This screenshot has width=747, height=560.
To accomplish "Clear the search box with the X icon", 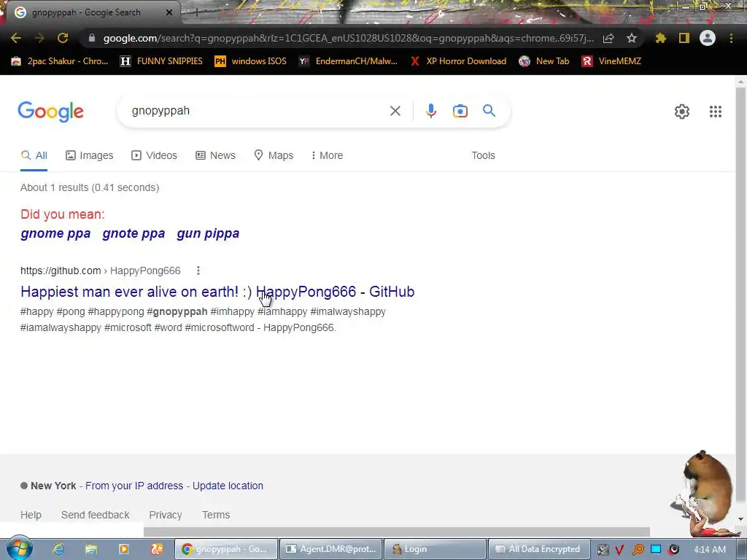I will (395, 111).
